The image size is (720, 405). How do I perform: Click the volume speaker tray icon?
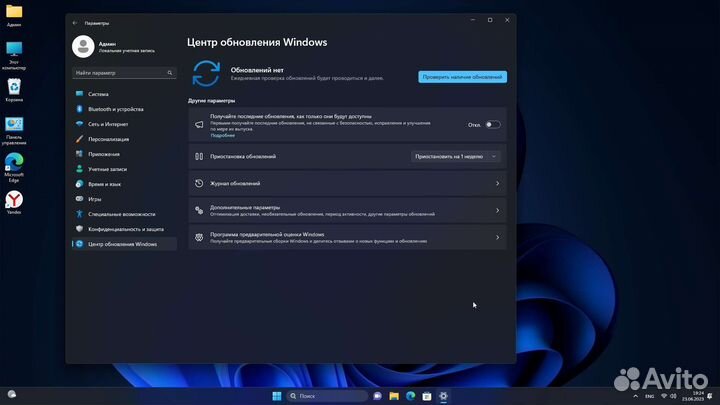(x=673, y=396)
